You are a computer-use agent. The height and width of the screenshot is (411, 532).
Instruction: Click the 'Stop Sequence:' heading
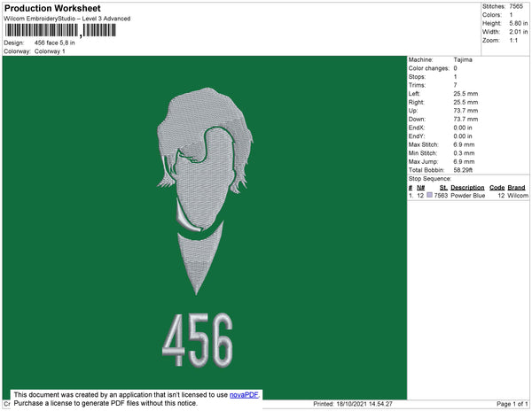[430, 179]
